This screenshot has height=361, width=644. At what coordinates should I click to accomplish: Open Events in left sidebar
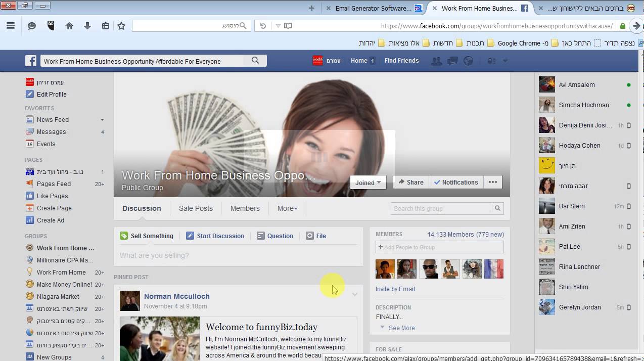(40, 144)
